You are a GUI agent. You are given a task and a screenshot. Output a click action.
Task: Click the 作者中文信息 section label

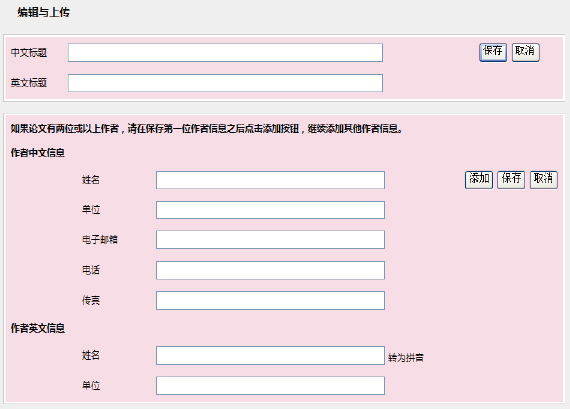pos(37,153)
